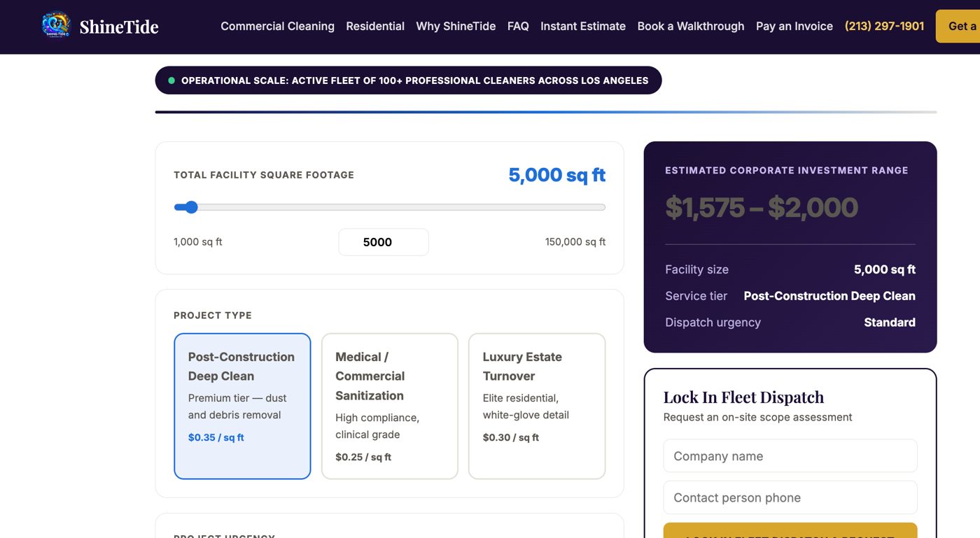Click the Facility size row value
The image size is (980, 538).
(885, 269)
